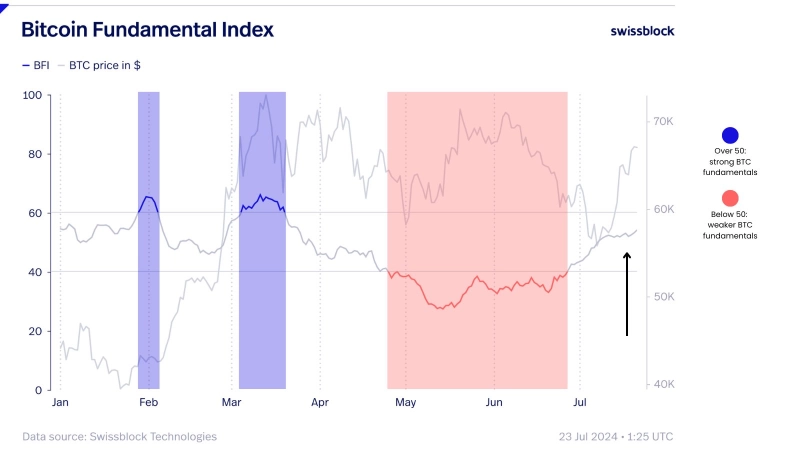Click the Bitcoin Fundamental Index title

coord(147,30)
